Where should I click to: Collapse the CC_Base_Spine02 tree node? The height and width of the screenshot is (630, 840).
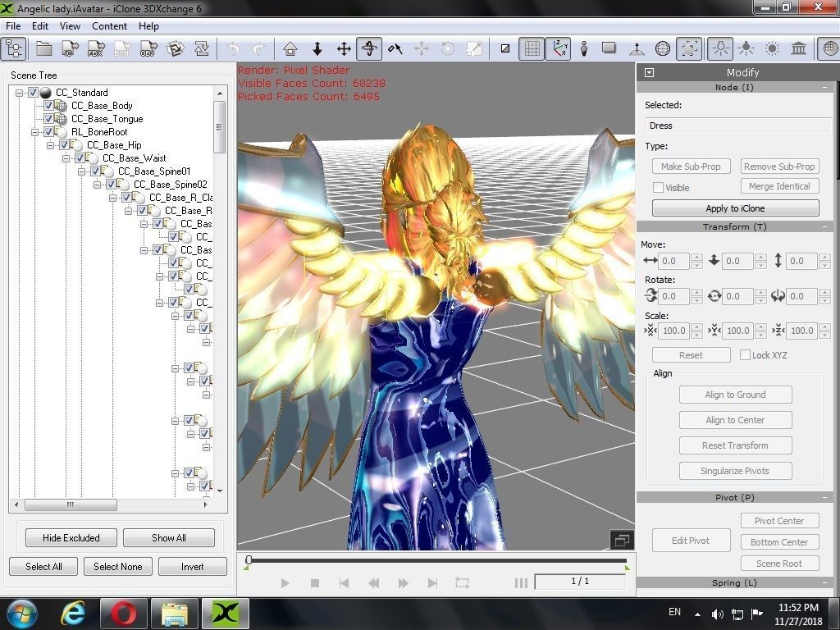point(97,185)
